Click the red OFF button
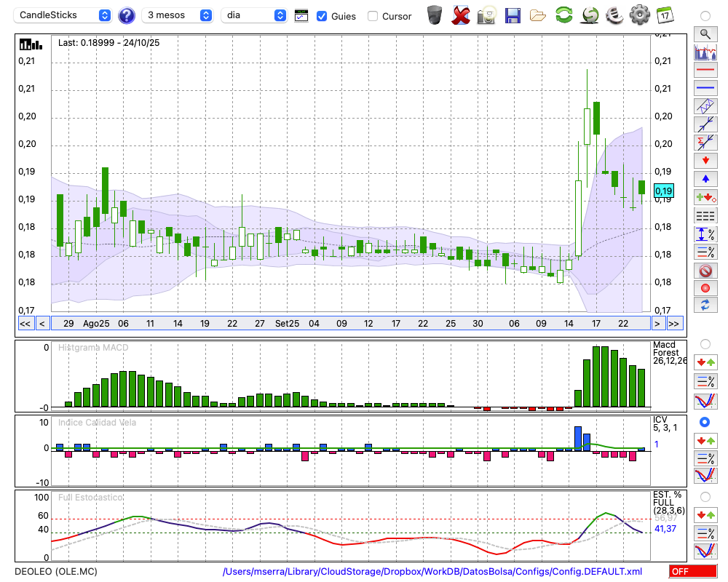Image resolution: width=728 pixels, height=582 pixels. pyautogui.click(x=692, y=572)
